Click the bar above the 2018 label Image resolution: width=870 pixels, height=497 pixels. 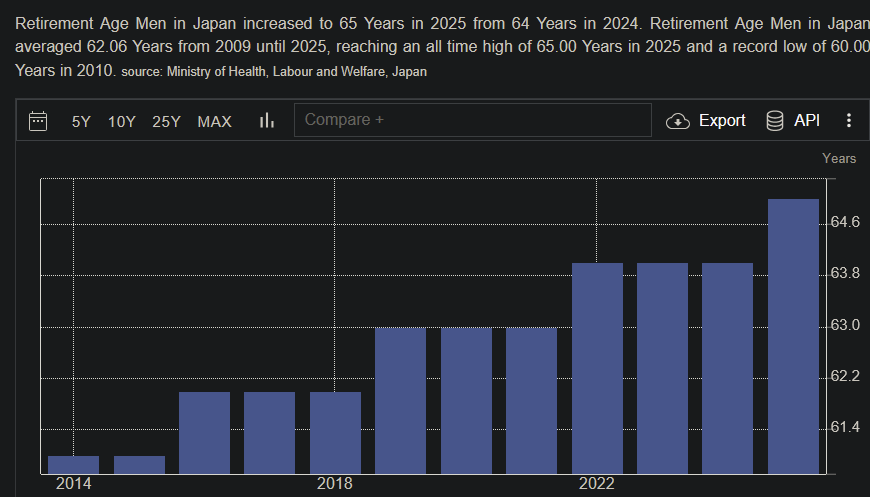[x=335, y=433]
